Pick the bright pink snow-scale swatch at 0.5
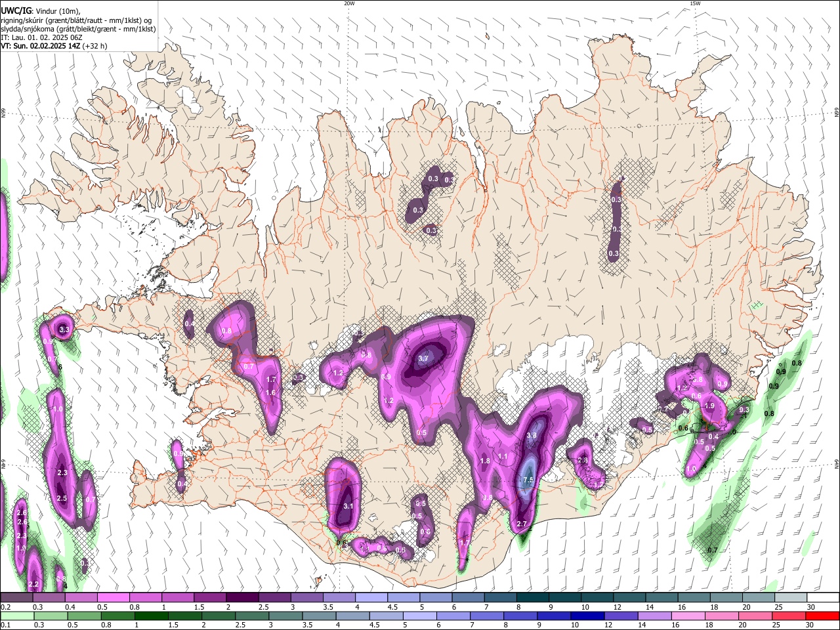 point(113,598)
